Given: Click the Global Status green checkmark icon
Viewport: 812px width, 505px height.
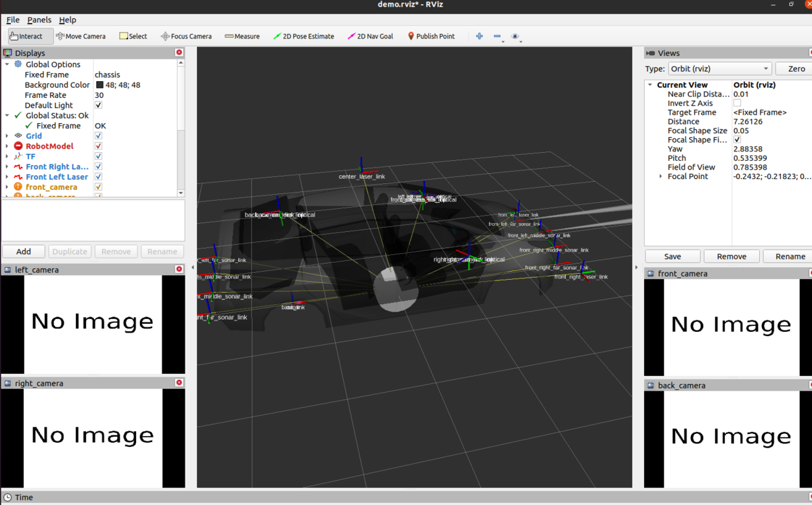Looking at the screenshot, I should [18, 116].
